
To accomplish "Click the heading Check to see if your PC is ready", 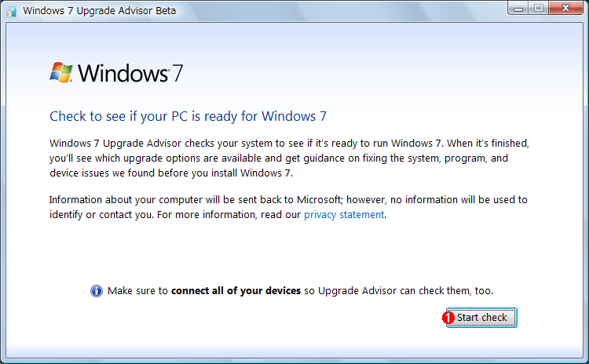I will pos(188,116).
